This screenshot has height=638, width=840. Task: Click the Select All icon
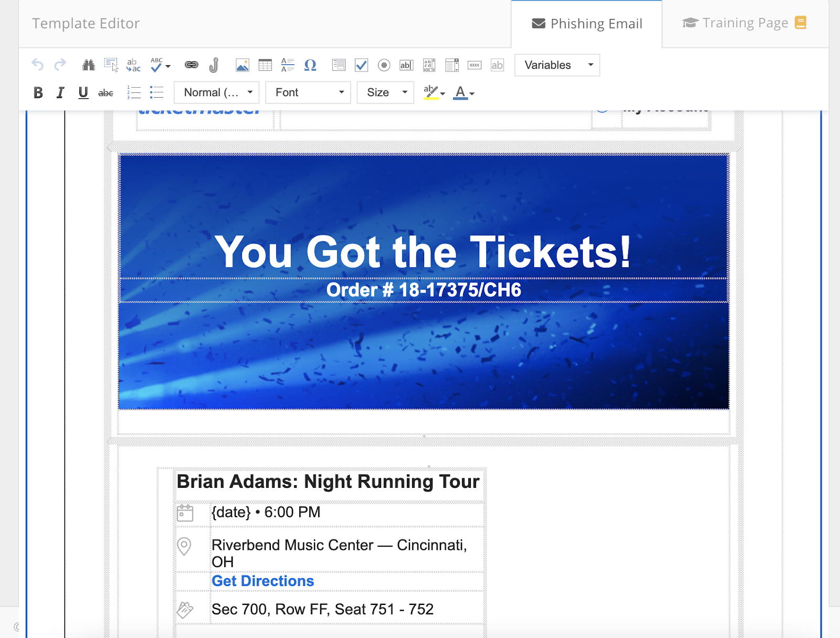click(x=111, y=65)
